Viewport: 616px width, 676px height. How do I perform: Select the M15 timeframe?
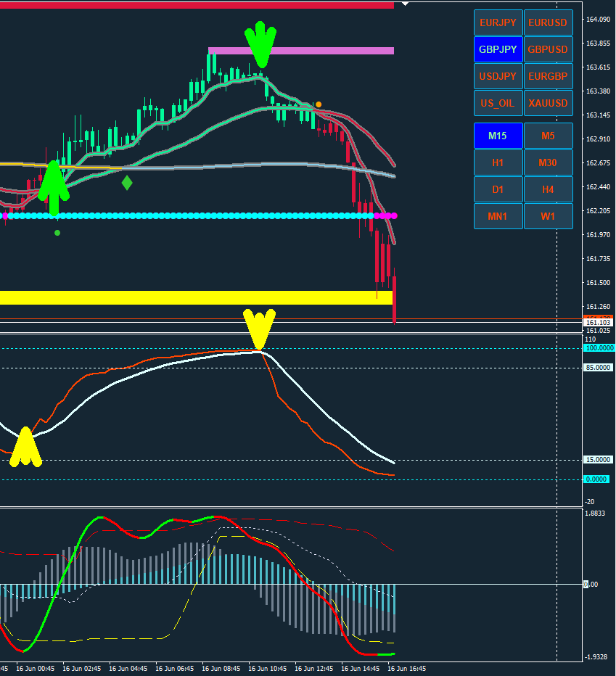[498, 136]
